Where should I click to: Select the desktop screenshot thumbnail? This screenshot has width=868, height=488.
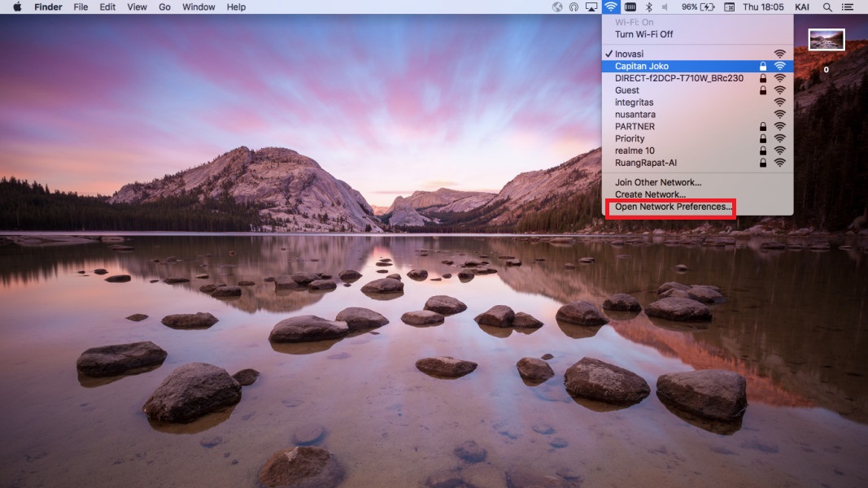click(x=827, y=40)
